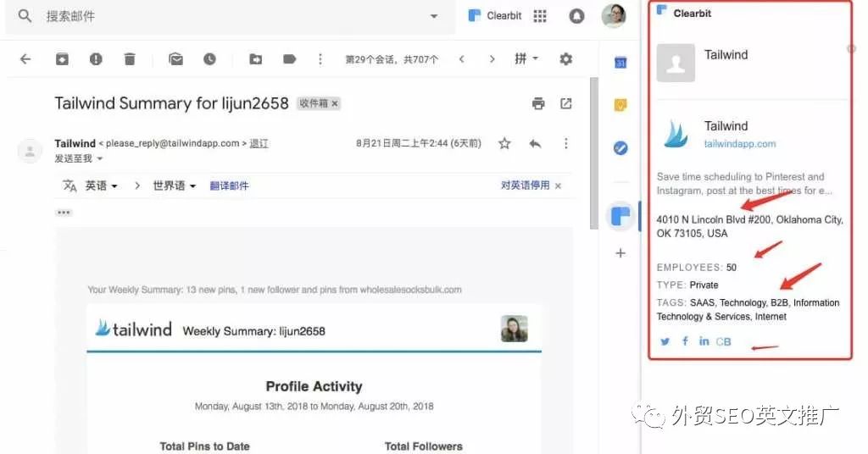The height and width of the screenshot is (454, 868).
Task: Select the subject 'Tailwind Summary for lijun2658'
Action: (171, 103)
